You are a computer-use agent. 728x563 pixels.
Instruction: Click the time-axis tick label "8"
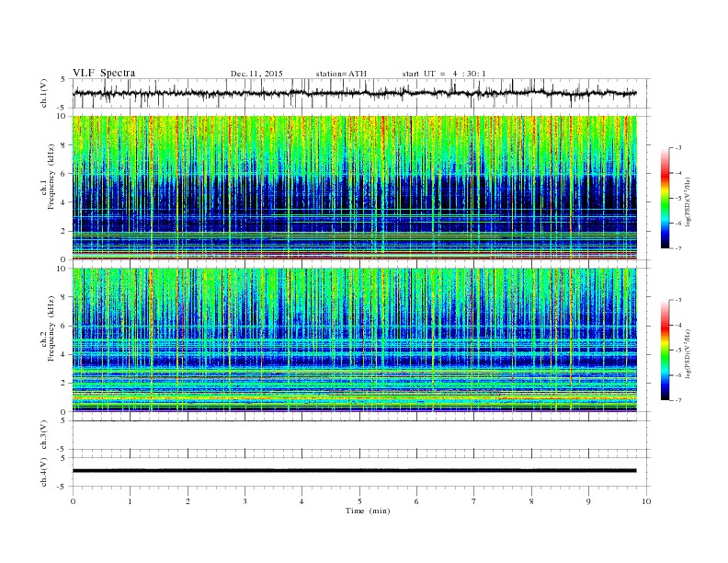coord(531,501)
